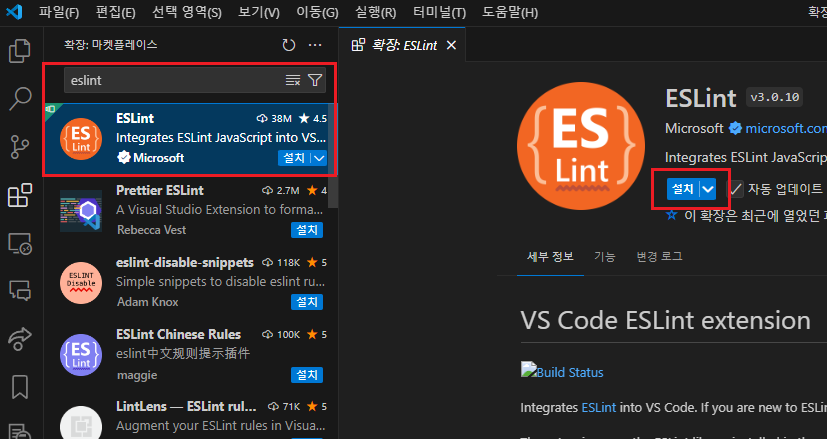Open the Build Status link
This screenshot has width=827, height=439.
(570, 373)
